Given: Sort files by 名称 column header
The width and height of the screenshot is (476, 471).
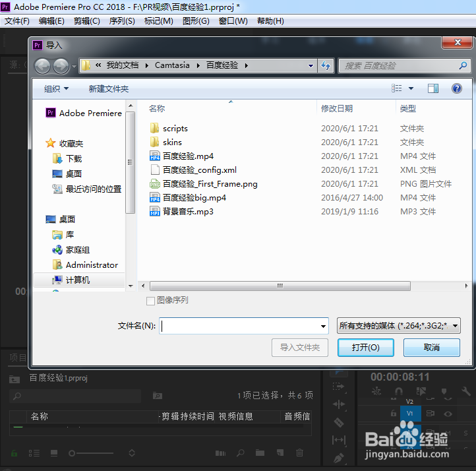Looking at the screenshot, I should [x=157, y=108].
